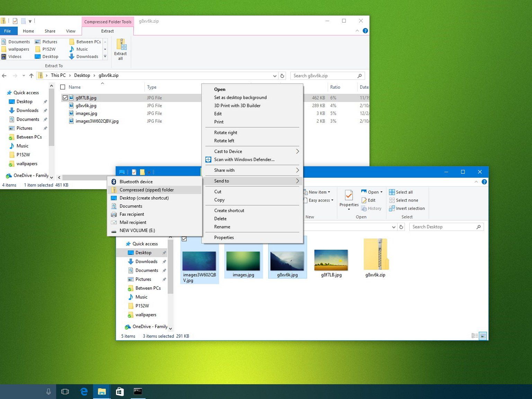
Task: Open Microsoft Edge from the taskbar
Action: click(84, 392)
